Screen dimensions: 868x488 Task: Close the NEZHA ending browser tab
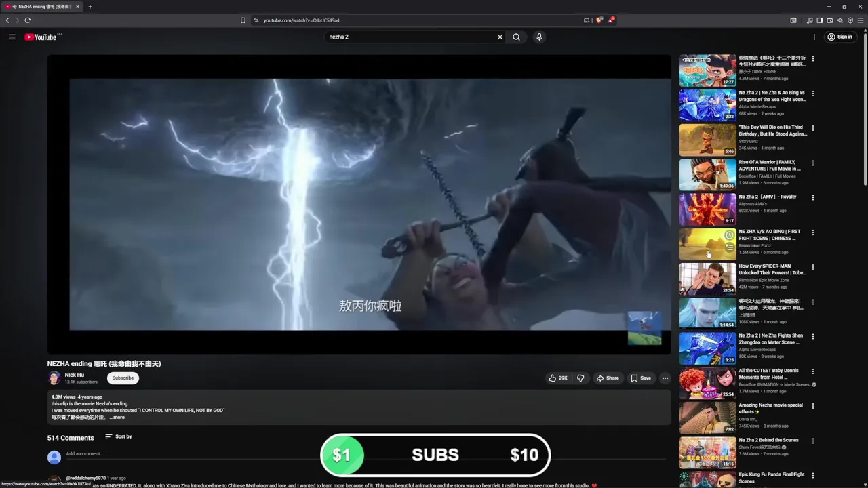point(77,7)
